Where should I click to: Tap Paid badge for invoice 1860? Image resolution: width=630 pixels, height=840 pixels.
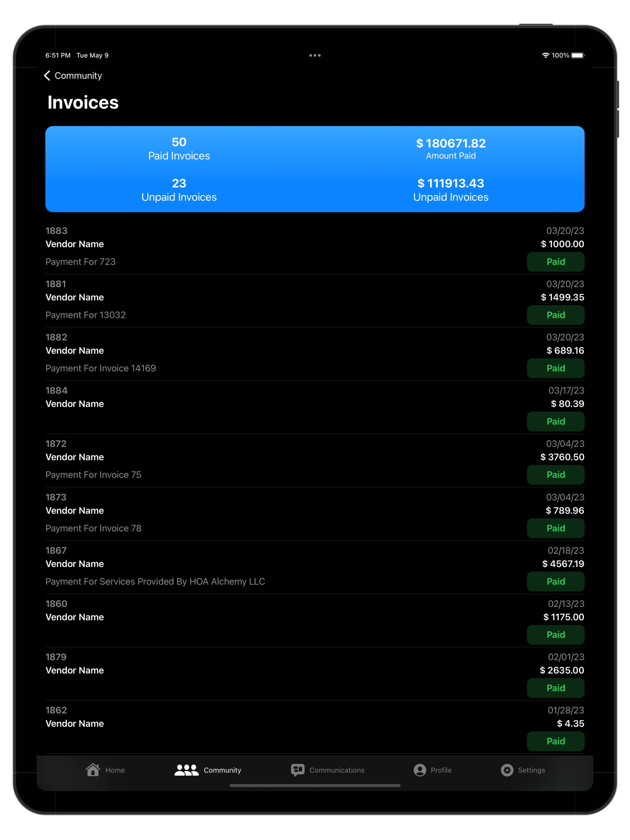point(556,635)
